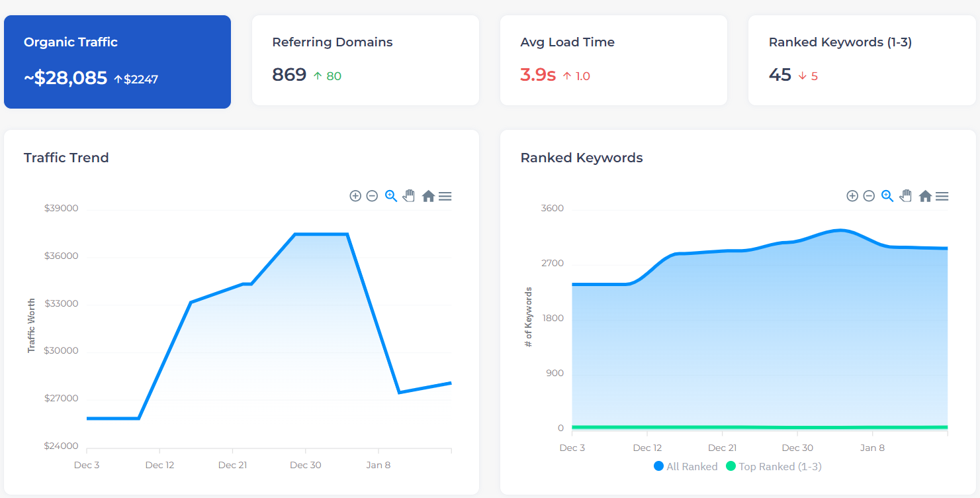Click Jan 8 on Traffic Trend axis
This screenshot has width=980, height=498.
[x=379, y=465]
